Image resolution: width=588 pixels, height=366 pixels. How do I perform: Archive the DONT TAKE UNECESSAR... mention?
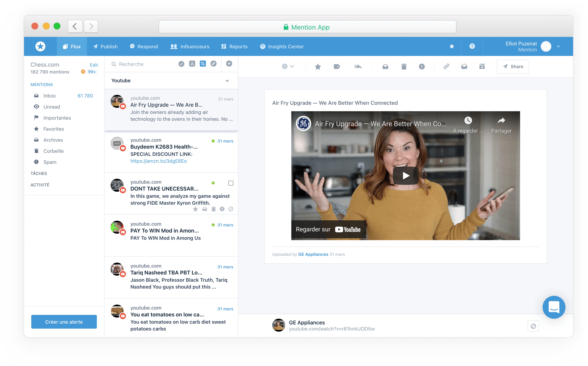pyautogui.click(x=205, y=209)
